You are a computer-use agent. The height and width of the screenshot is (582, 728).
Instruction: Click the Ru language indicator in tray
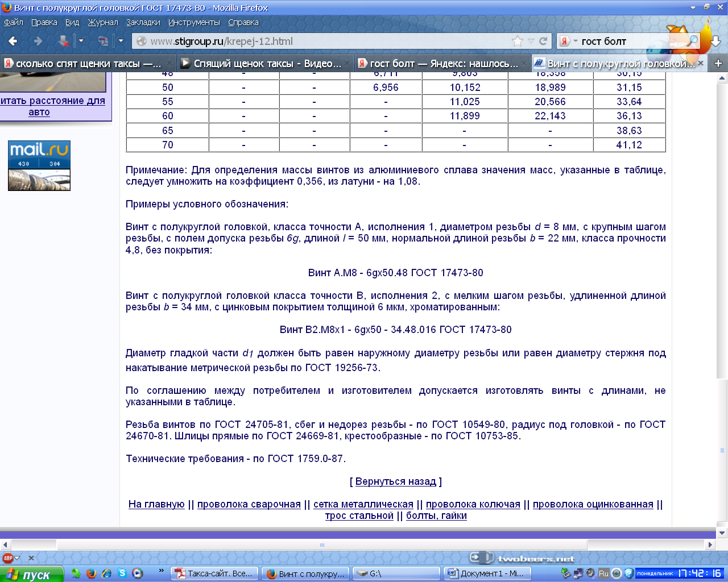point(603,573)
